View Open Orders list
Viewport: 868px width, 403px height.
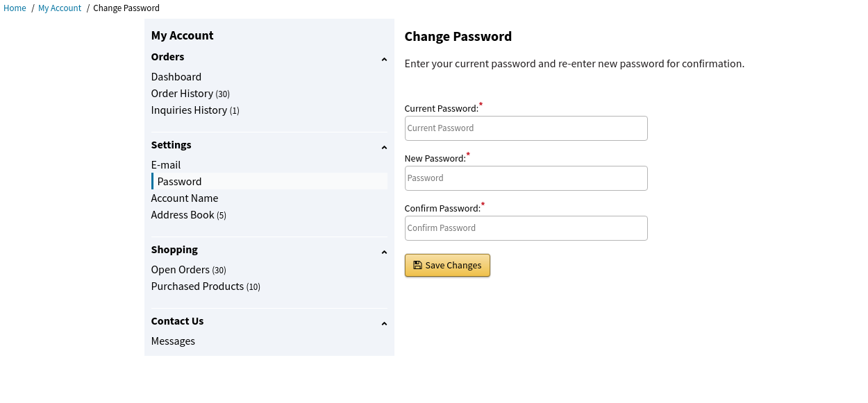(181, 270)
